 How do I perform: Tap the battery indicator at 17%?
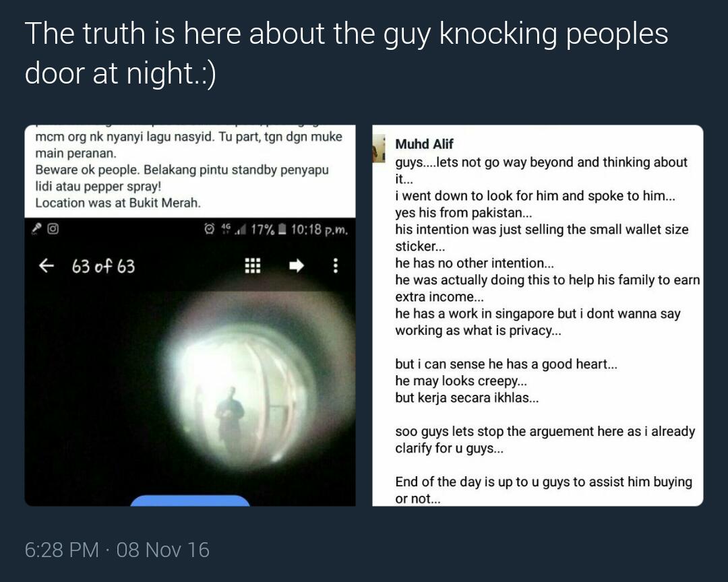point(269,229)
